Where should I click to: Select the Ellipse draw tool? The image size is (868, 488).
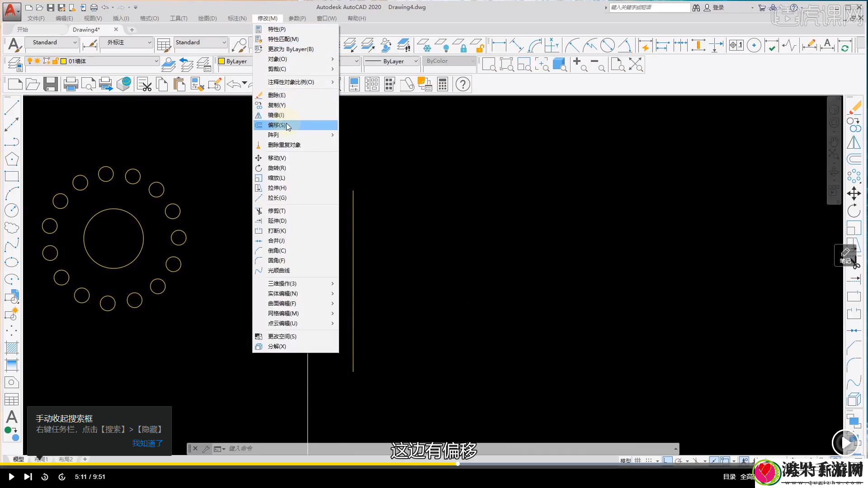pos(12,262)
